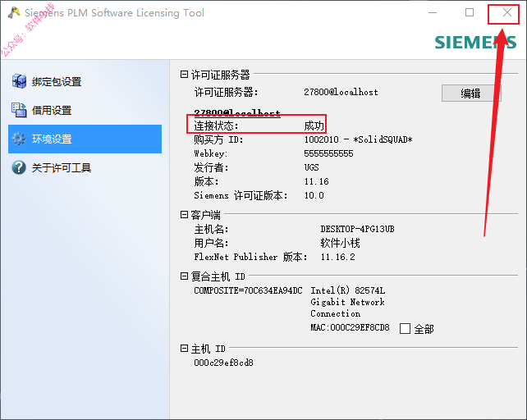Click the connection status 成功
Screen dimensions: 527x420
tap(314, 126)
